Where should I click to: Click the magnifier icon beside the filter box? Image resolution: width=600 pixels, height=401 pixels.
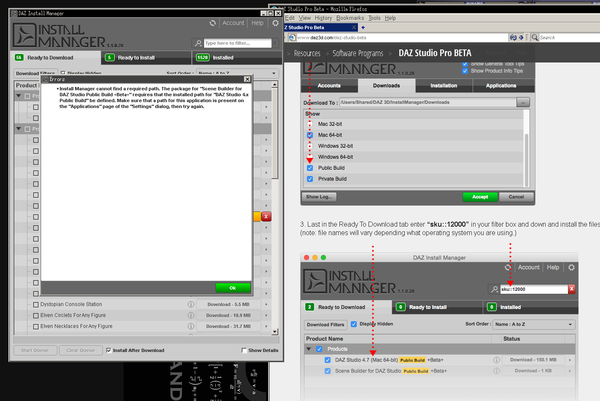(x=198, y=43)
